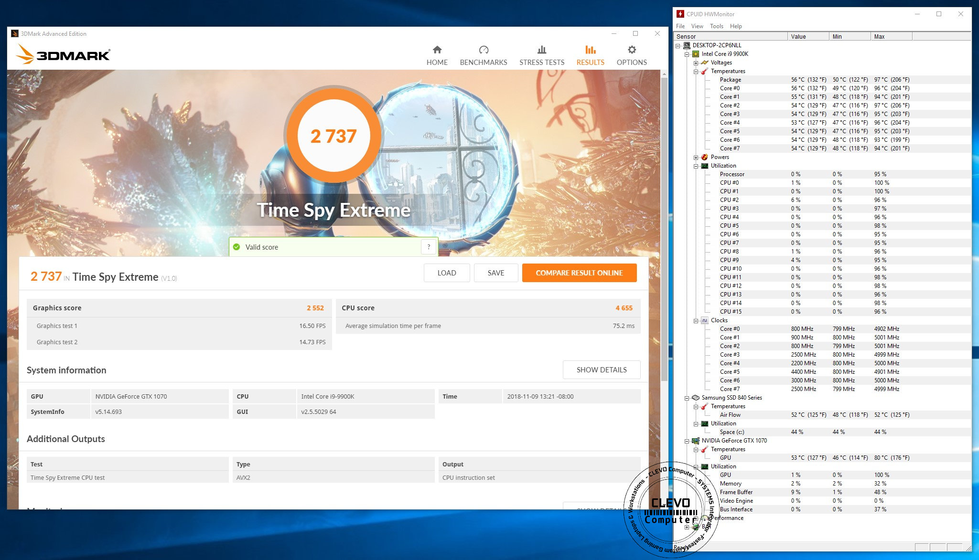Click the SSD Temperatures thermometer icon
This screenshot has height=560, width=979.
pyautogui.click(x=705, y=406)
